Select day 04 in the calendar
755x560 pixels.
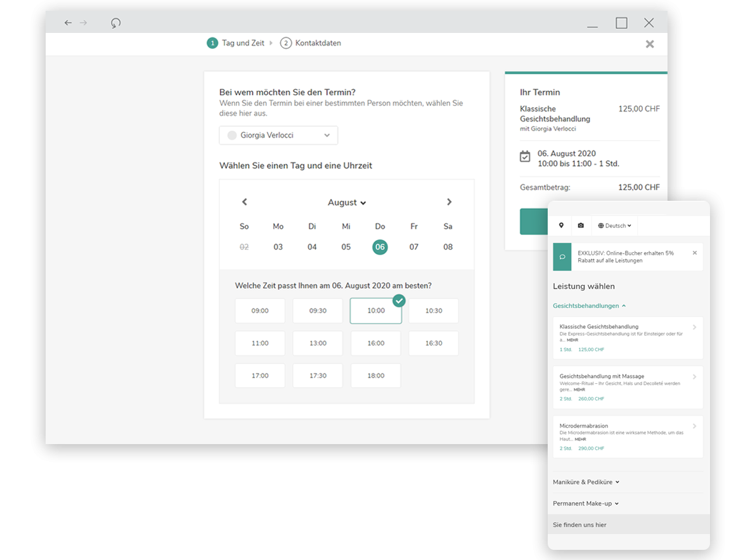pyautogui.click(x=312, y=247)
